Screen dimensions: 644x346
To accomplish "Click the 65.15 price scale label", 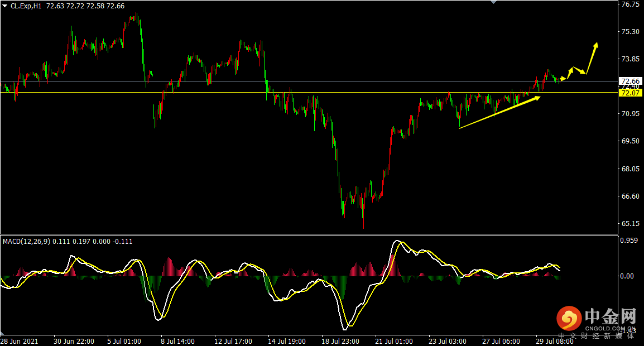I will (x=630, y=224).
